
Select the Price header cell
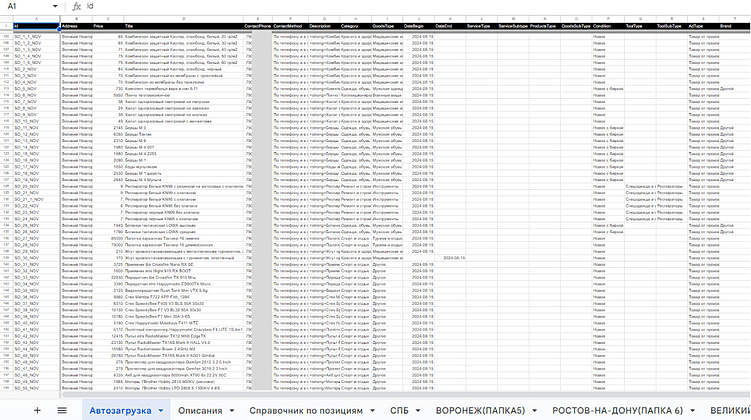[108, 26]
